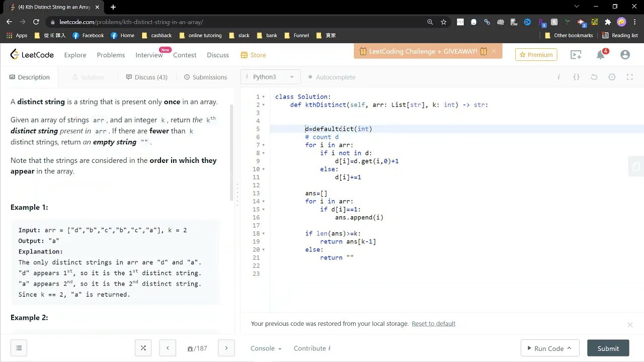This screenshot has height=362, width=644.
Task: Open the Discuss (43) tab
Action: coord(146,77)
